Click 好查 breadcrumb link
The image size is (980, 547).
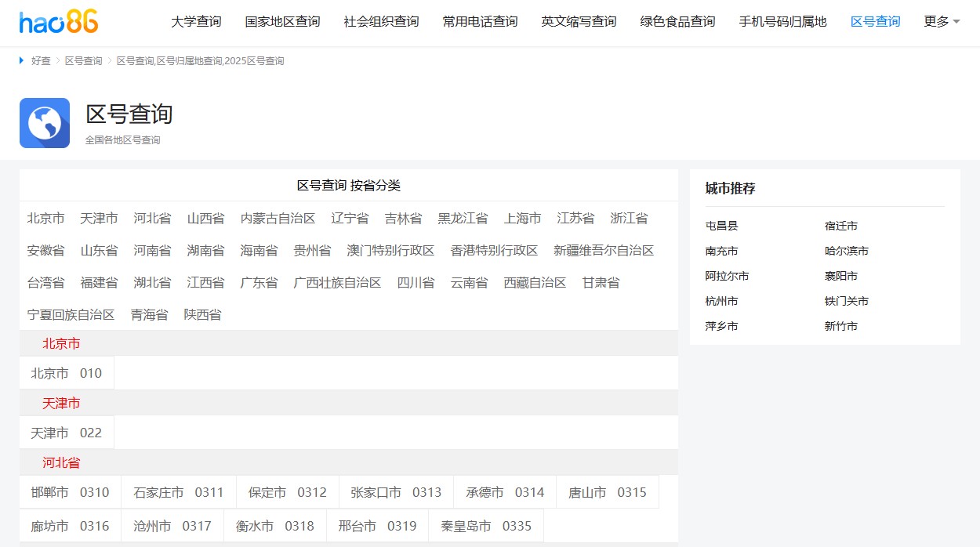41,61
